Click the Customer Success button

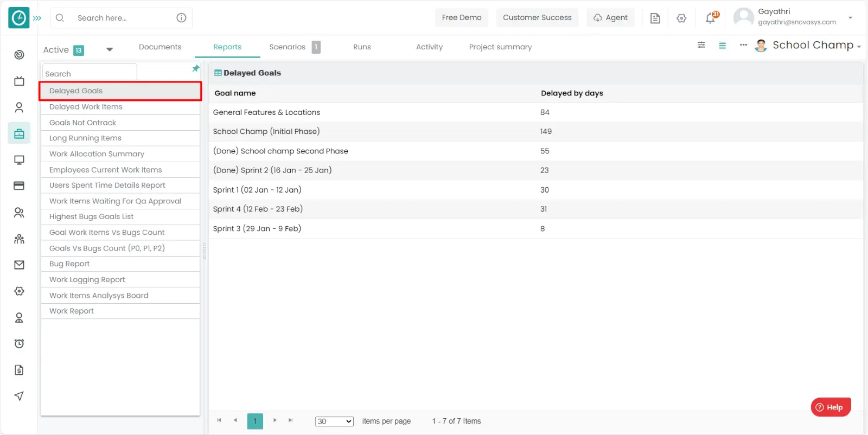[537, 17]
